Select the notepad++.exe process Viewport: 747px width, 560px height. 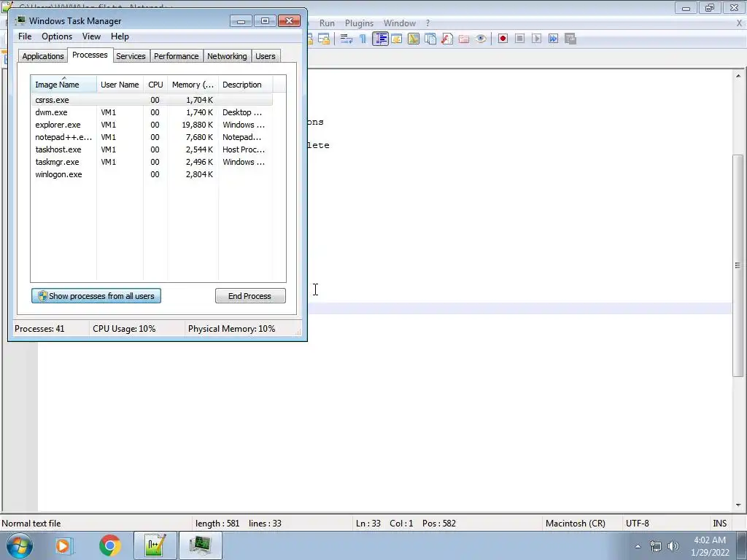click(152, 137)
